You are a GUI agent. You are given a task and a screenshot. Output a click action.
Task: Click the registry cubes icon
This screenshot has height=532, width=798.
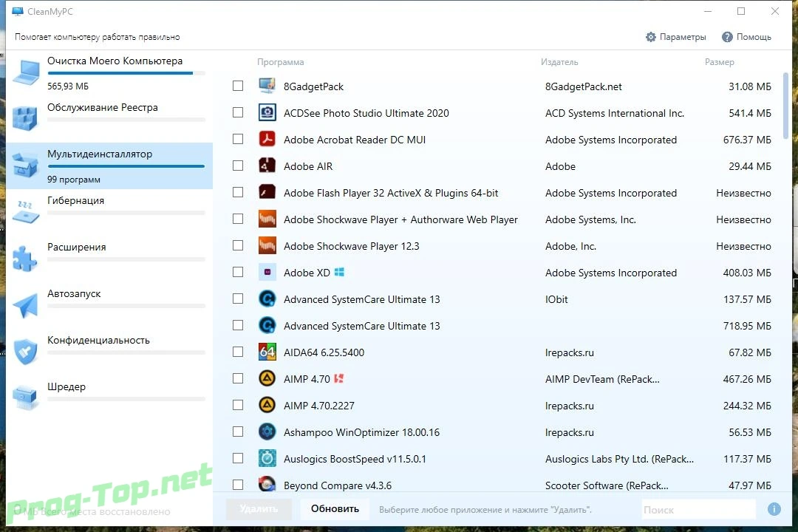click(x=25, y=119)
